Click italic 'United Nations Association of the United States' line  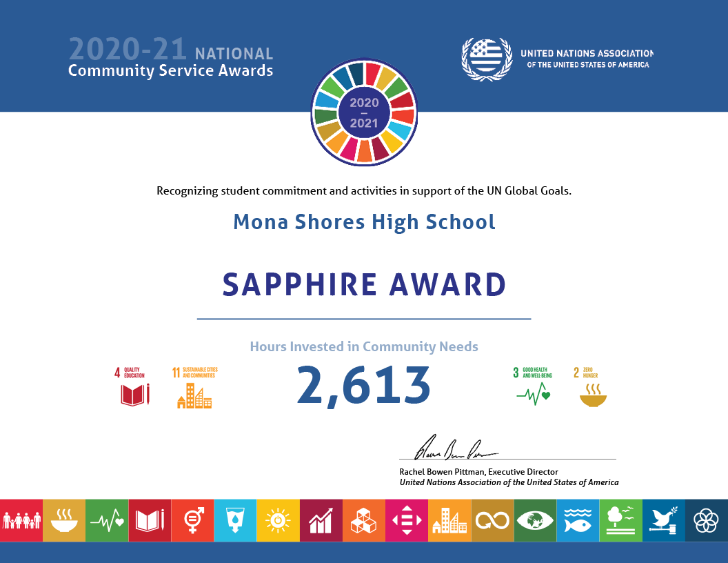pos(509,482)
